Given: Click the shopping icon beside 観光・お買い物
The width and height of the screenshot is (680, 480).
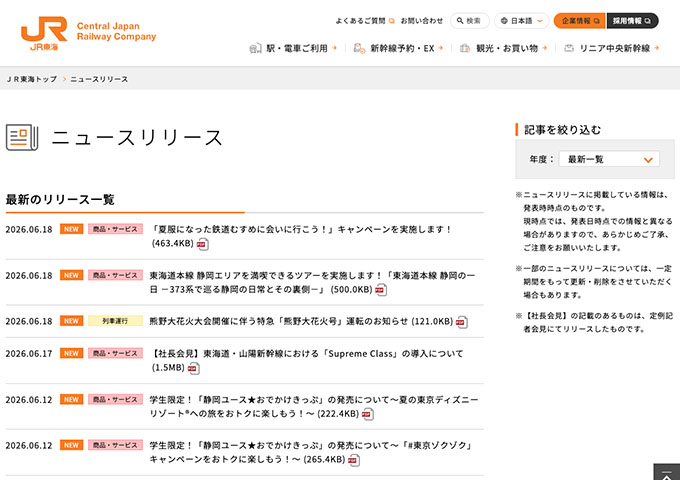Looking at the screenshot, I should [465, 49].
